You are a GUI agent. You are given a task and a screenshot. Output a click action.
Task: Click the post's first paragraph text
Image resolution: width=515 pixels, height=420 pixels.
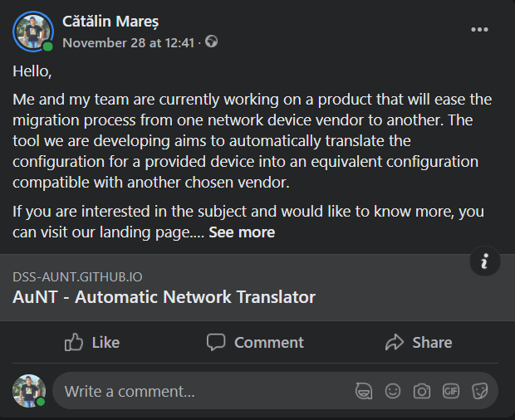point(249,141)
